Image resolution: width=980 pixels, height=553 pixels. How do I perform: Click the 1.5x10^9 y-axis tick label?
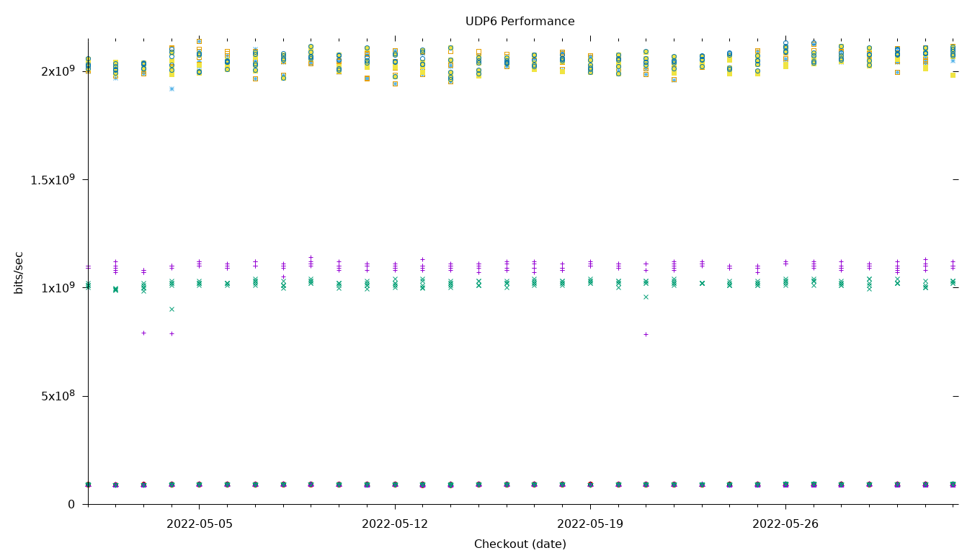53,179
